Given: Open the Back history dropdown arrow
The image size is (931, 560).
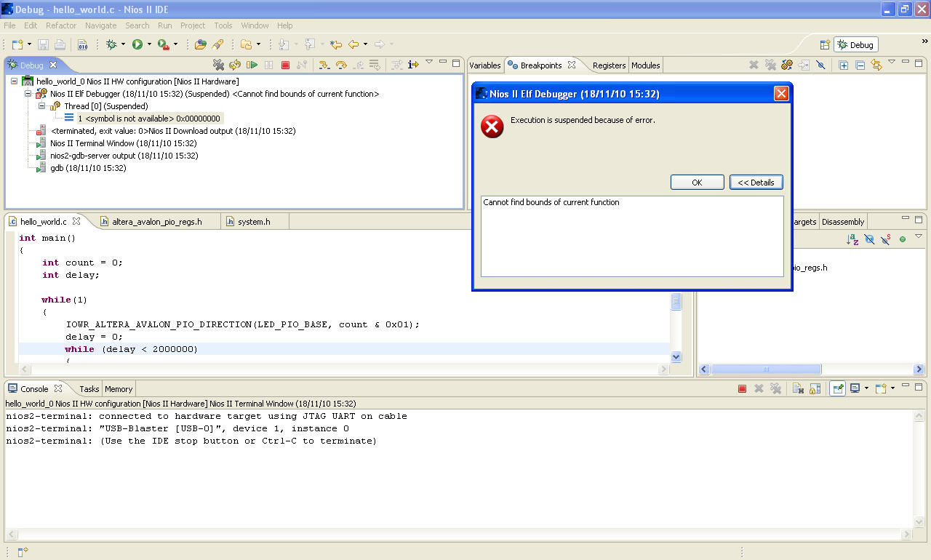Looking at the screenshot, I should pos(365,44).
